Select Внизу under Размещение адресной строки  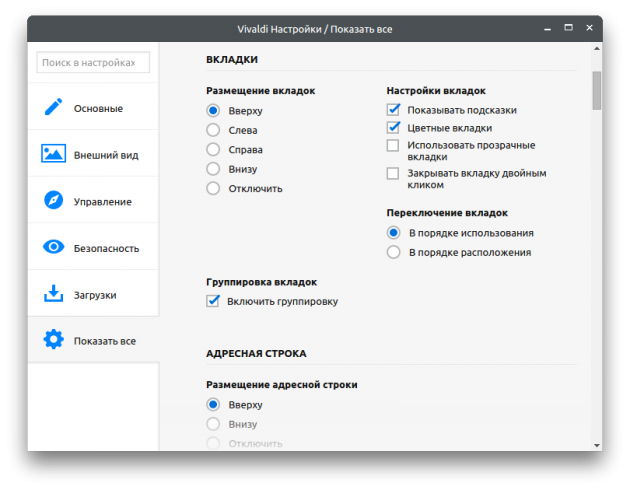(x=213, y=424)
